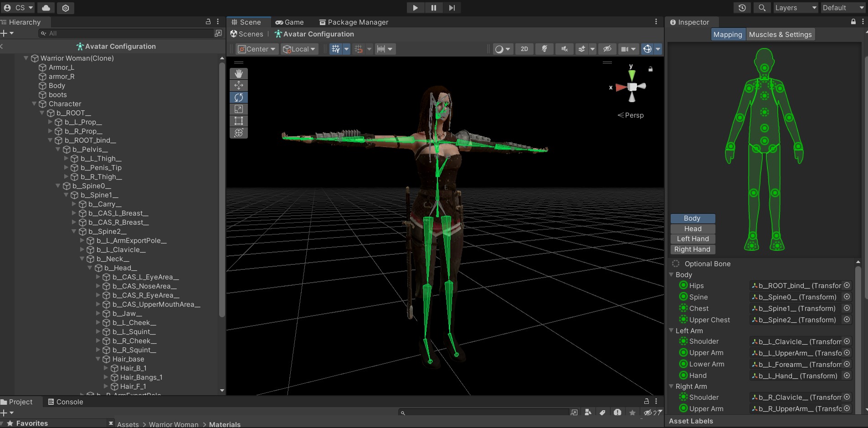
Task: Switch to the Console tab
Action: point(66,402)
